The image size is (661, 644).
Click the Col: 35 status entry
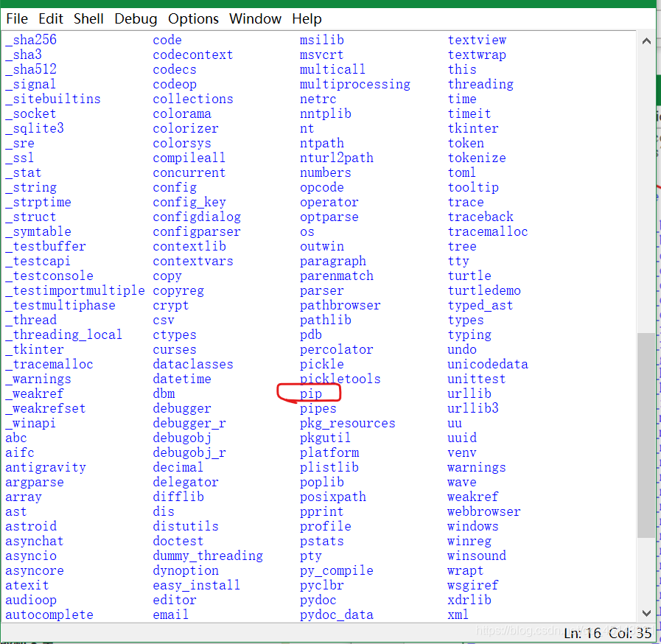630,633
